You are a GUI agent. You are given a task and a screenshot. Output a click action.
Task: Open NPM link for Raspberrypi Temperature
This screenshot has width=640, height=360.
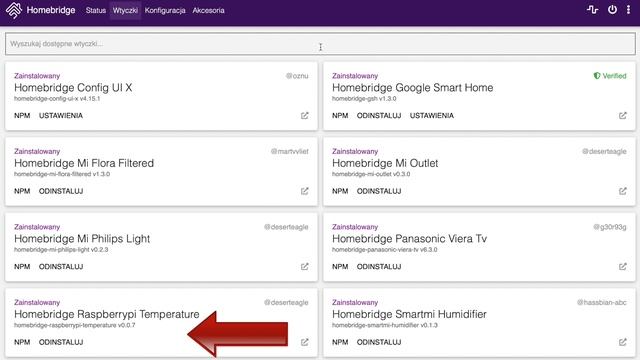[x=22, y=342]
